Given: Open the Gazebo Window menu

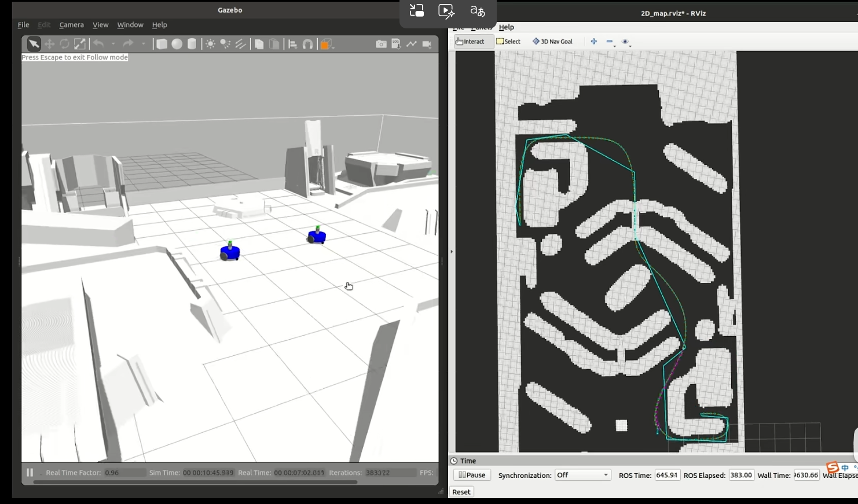Looking at the screenshot, I should tap(130, 25).
